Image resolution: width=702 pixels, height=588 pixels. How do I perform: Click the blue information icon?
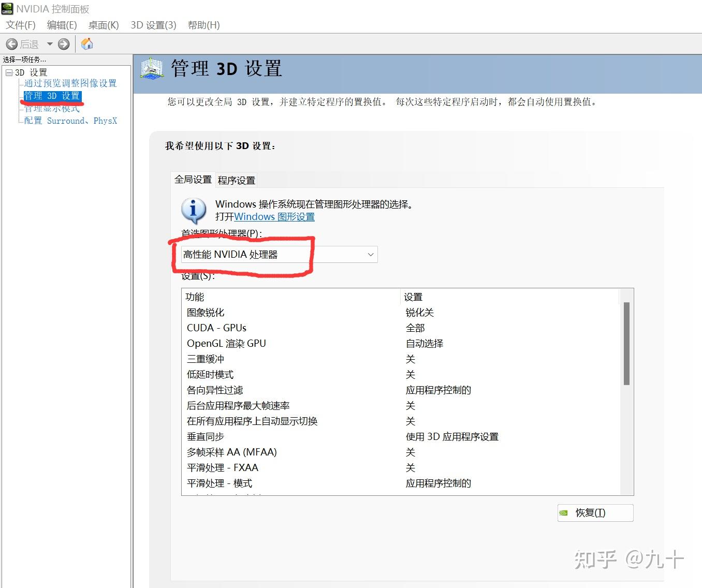[194, 211]
